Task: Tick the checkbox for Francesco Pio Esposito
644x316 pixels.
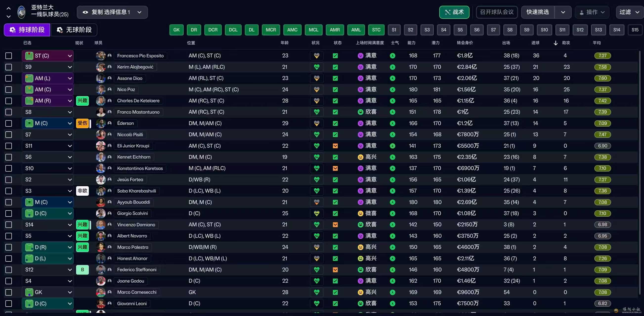Action: (x=9, y=56)
